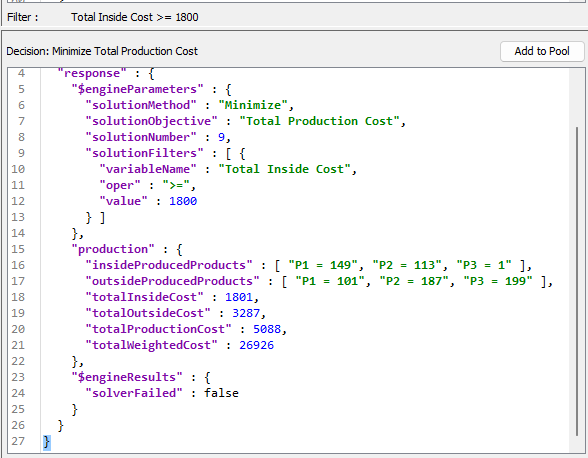Click the filter text Total Inside Cost >= 1800
Viewport: 588px width, 458px height.
tap(135, 17)
